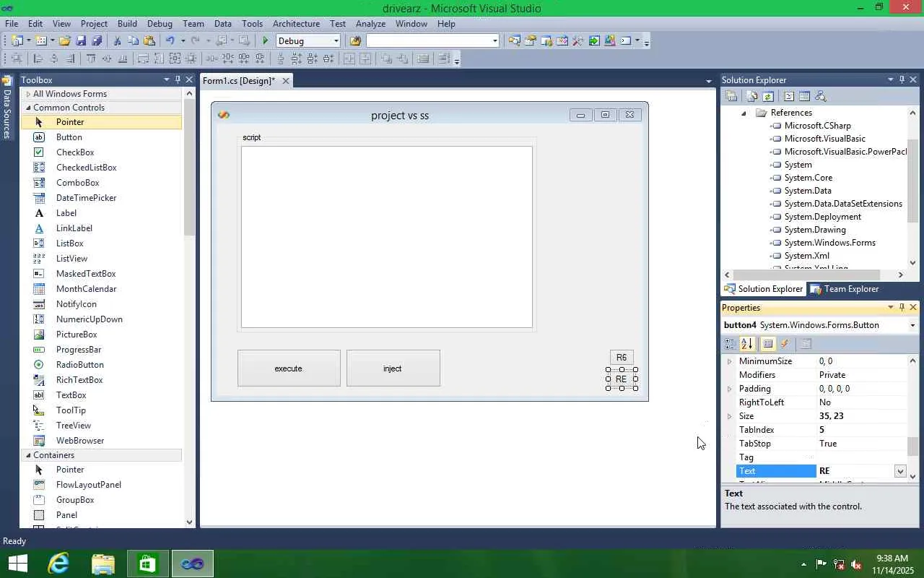Click the script text box on the form
Viewport: 924px width, 578px height.
[387, 237]
